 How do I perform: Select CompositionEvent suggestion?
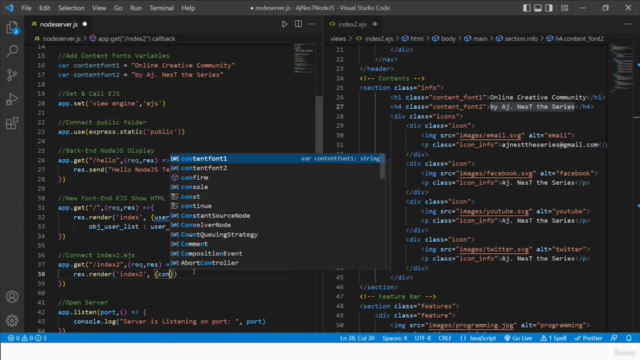(276, 253)
